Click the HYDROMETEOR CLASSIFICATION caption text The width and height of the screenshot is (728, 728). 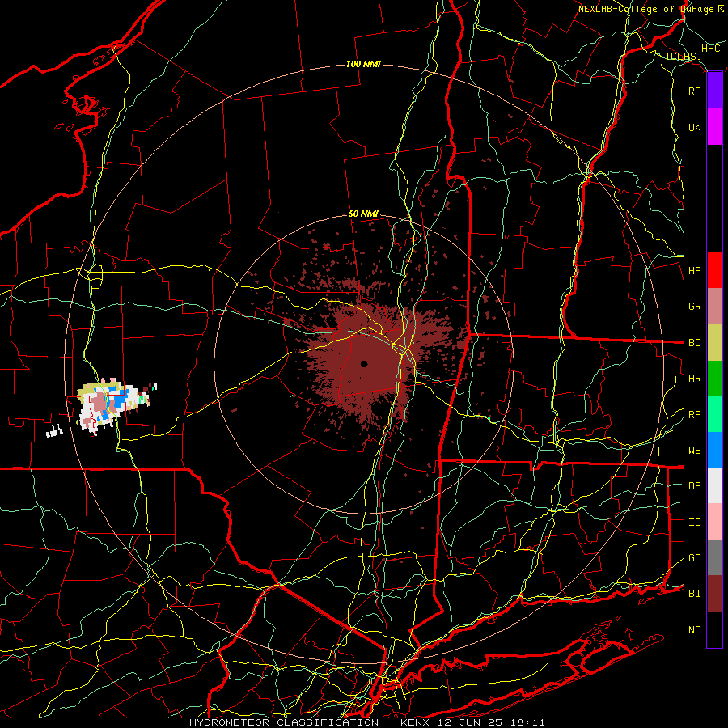(284, 722)
